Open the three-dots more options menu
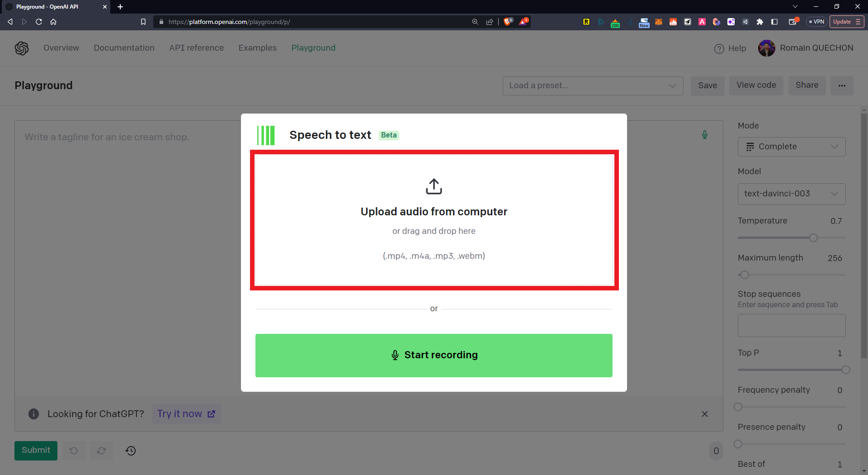The height and width of the screenshot is (475, 868). (x=841, y=85)
